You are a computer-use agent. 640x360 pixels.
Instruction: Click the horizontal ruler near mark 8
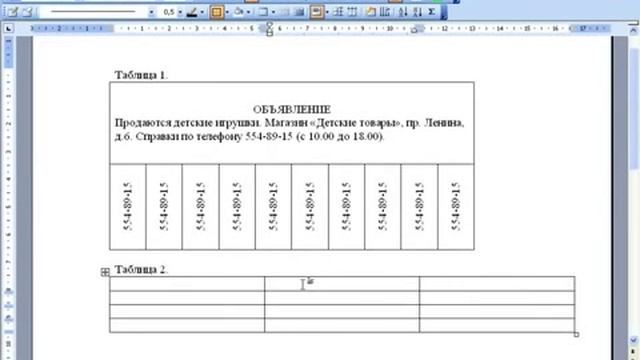[x=335, y=29]
